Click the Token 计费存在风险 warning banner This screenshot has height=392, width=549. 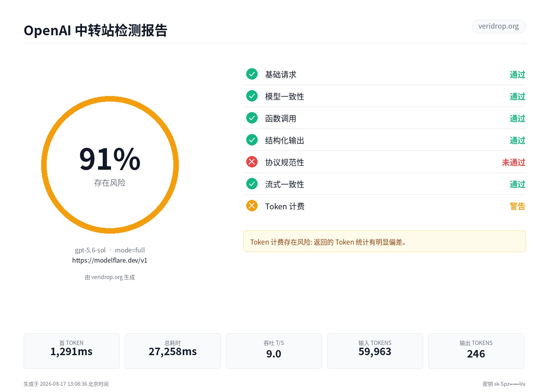click(384, 241)
